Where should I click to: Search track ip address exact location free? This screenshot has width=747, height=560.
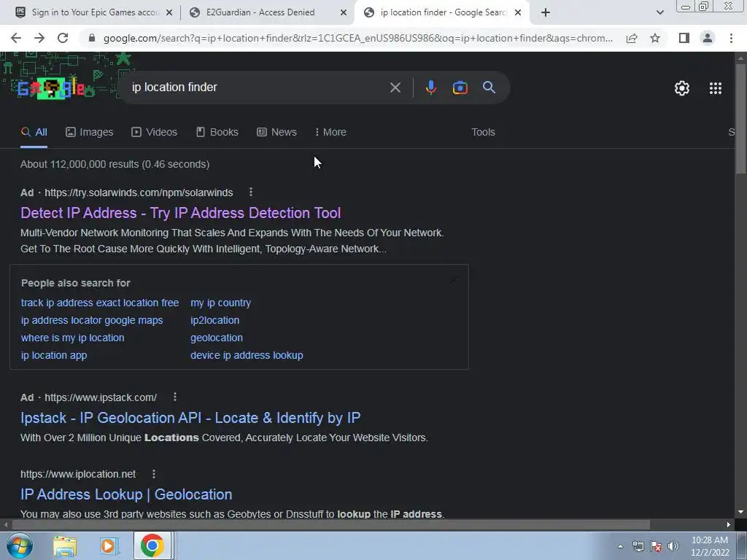pos(100,303)
